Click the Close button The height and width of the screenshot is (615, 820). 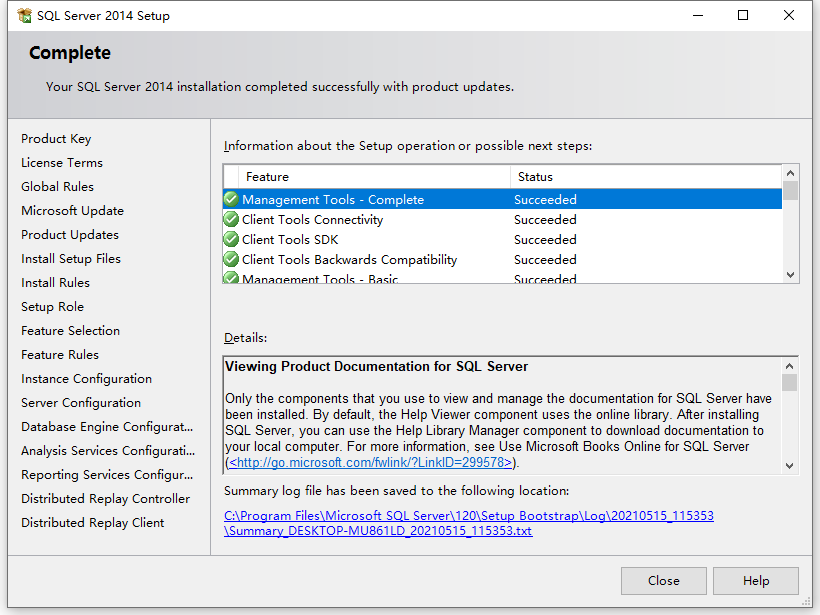click(x=664, y=580)
